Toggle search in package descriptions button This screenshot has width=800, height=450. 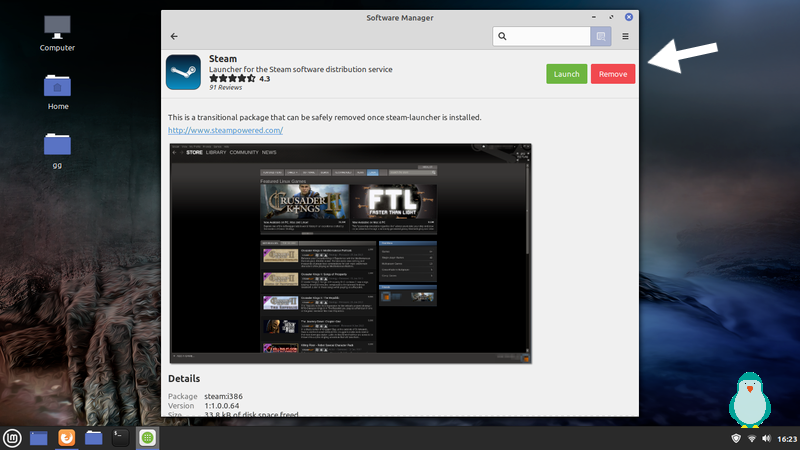coord(601,36)
